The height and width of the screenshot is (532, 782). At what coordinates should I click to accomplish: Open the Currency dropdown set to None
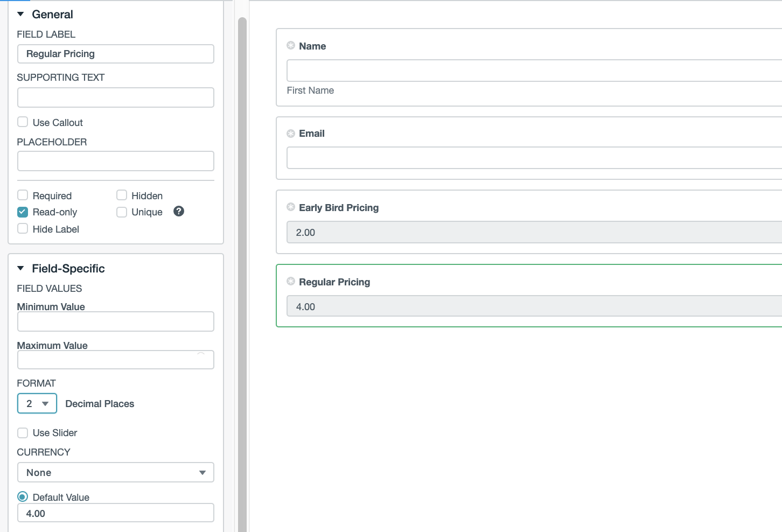click(x=116, y=473)
